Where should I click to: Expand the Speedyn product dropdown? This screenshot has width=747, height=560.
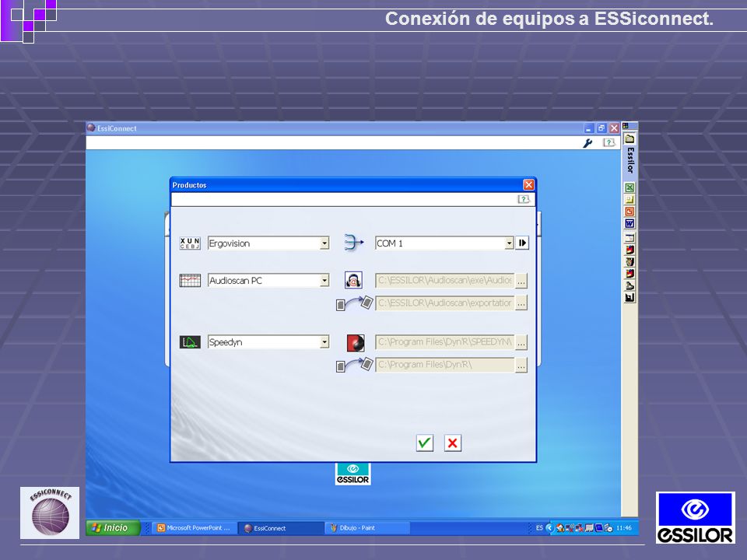pyautogui.click(x=324, y=342)
